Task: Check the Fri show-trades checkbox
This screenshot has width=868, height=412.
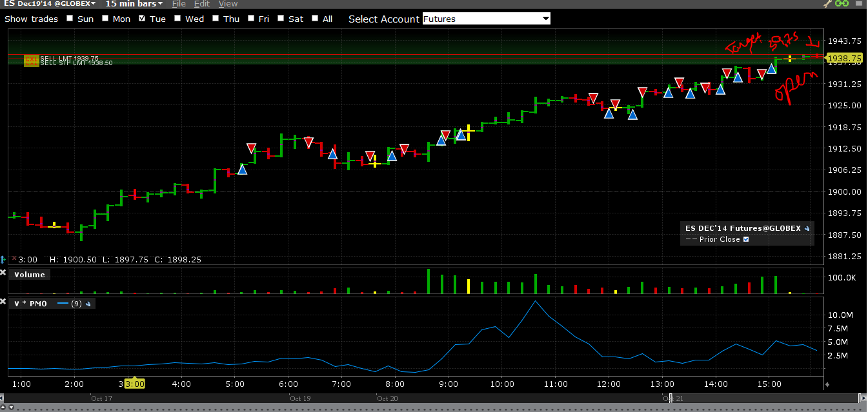Action: tap(251, 19)
